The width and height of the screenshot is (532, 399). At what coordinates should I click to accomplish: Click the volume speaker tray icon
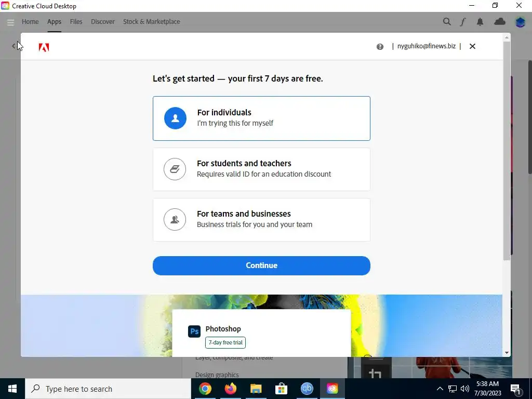click(465, 389)
